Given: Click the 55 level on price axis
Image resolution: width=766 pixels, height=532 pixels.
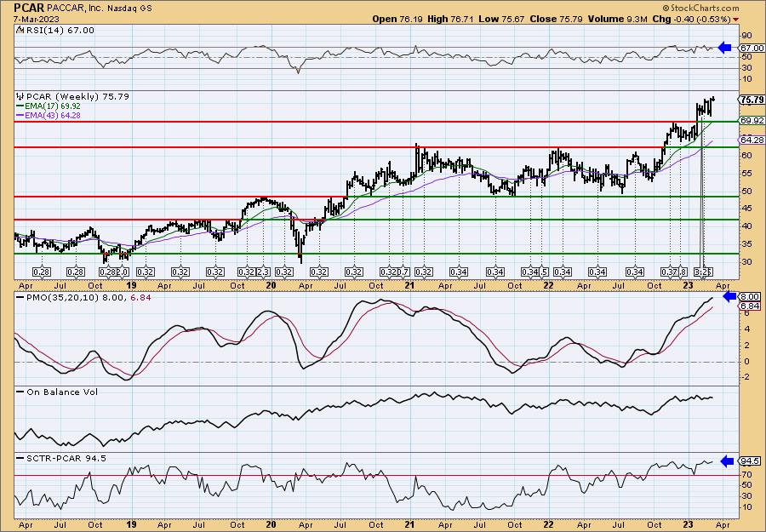Looking at the screenshot, I should 746,173.
